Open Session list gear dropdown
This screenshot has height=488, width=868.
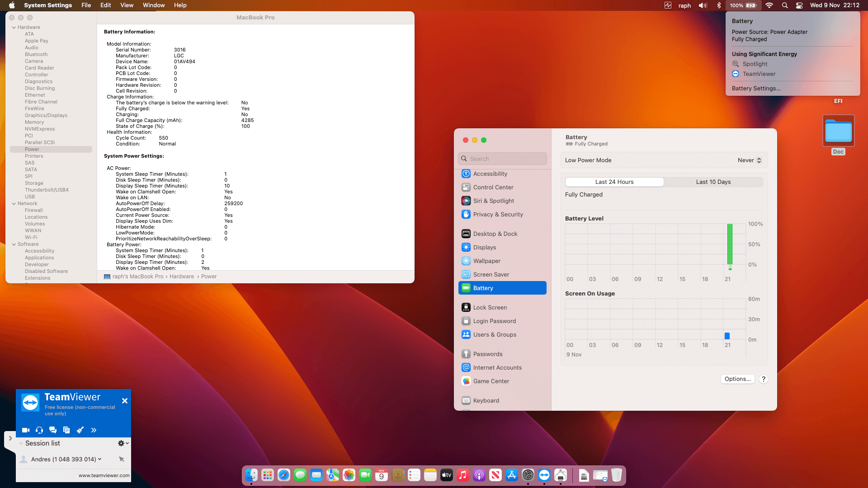pyautogui.click(x=123, y=443)
